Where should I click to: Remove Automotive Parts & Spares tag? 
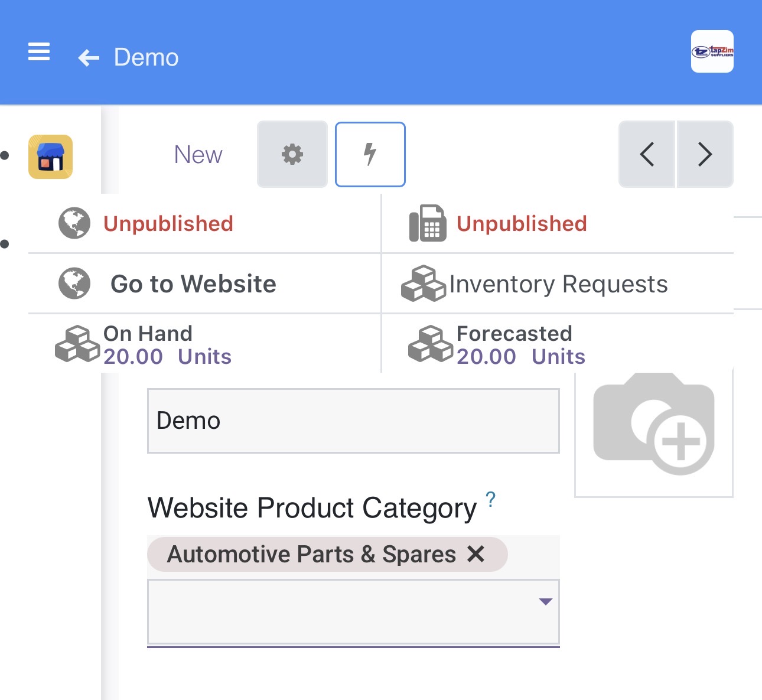coord(476,554)
